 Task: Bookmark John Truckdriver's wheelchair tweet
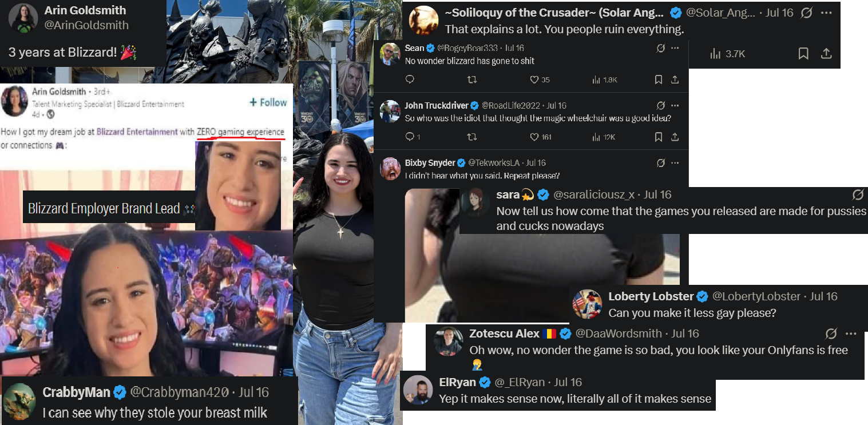(x=659, y=137)
